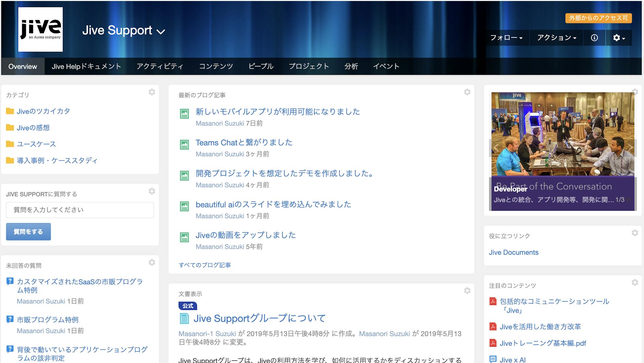Click folder icon beside ユースケース
The width and height of the screenshot is (644, 363).
pyautogui.click(x=10, y=144)
